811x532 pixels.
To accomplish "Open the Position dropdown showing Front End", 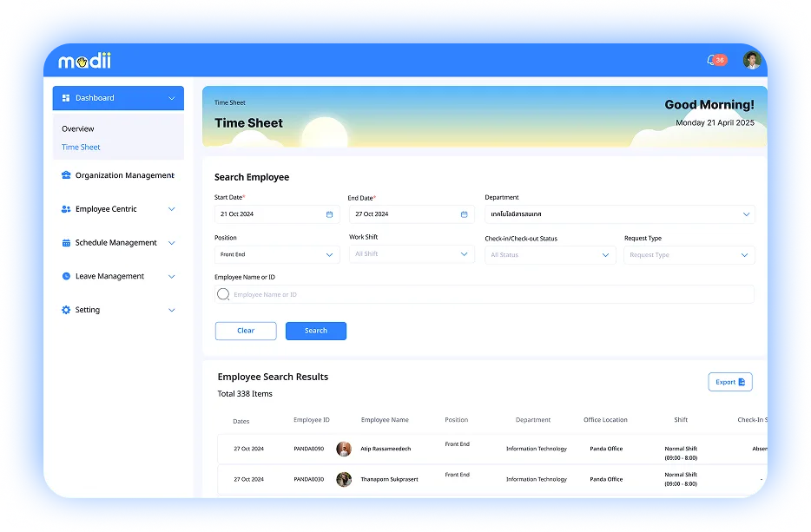I will pos(277,254).
